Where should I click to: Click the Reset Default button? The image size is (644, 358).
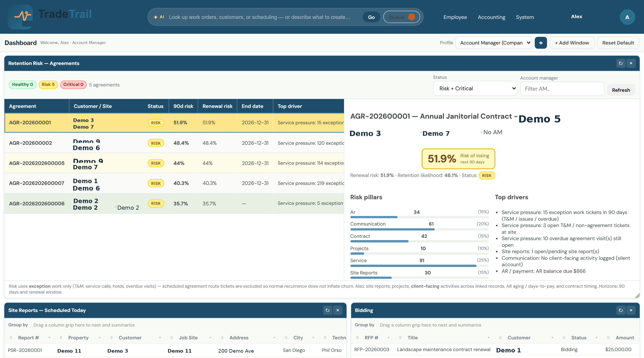(x=618, y=43)
